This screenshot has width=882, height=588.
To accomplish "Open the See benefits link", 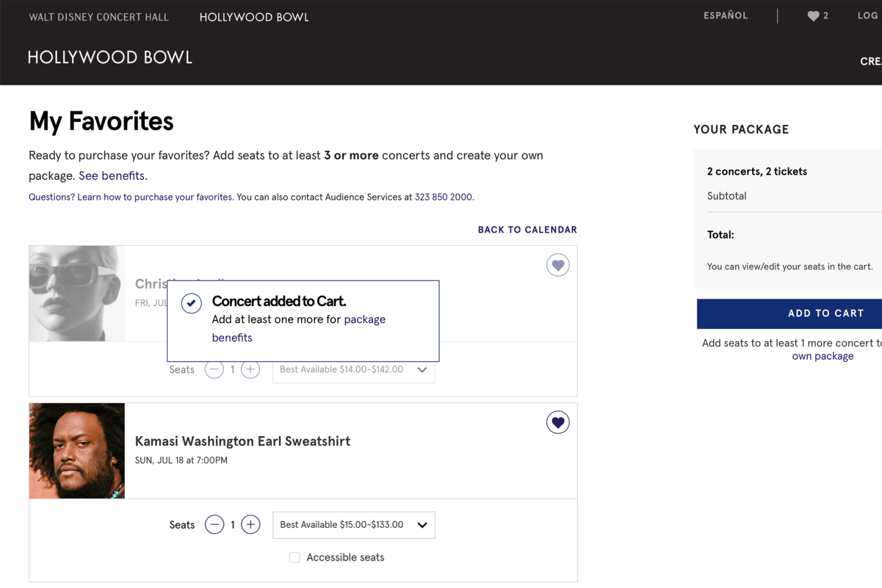I will (x=111, y=176).
